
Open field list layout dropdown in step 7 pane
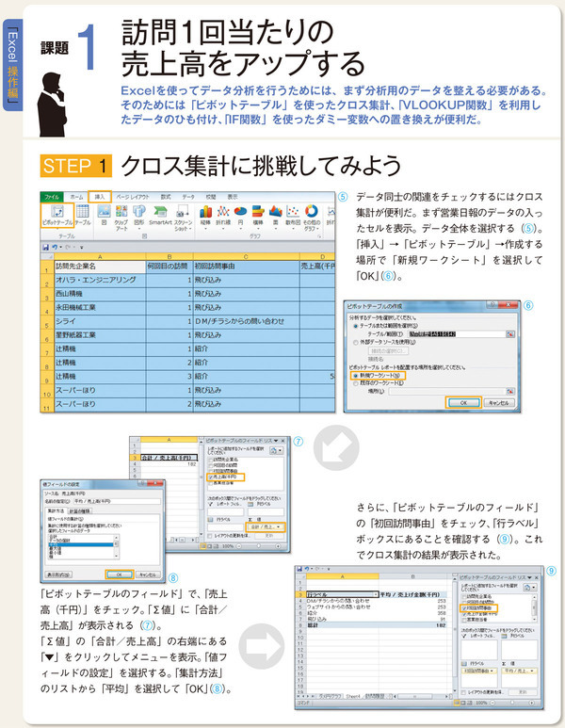[276, 450]
